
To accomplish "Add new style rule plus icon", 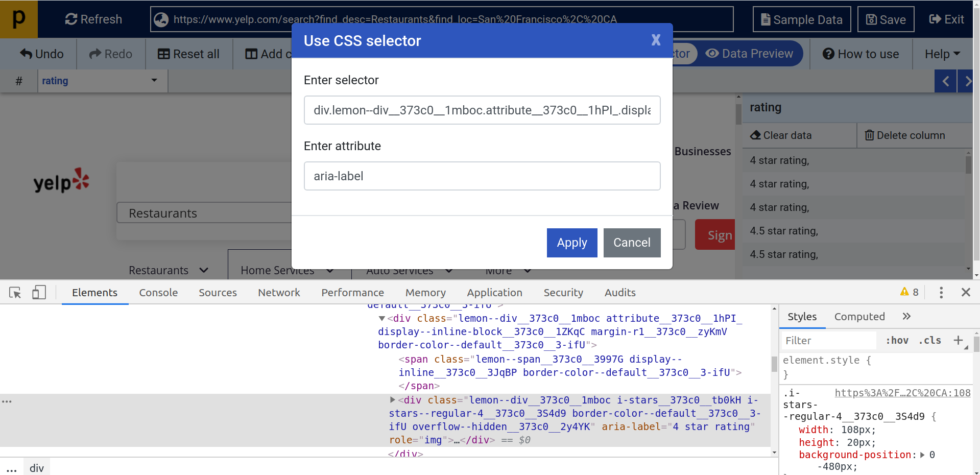I will pyautogui.click(x=958, y=340).
